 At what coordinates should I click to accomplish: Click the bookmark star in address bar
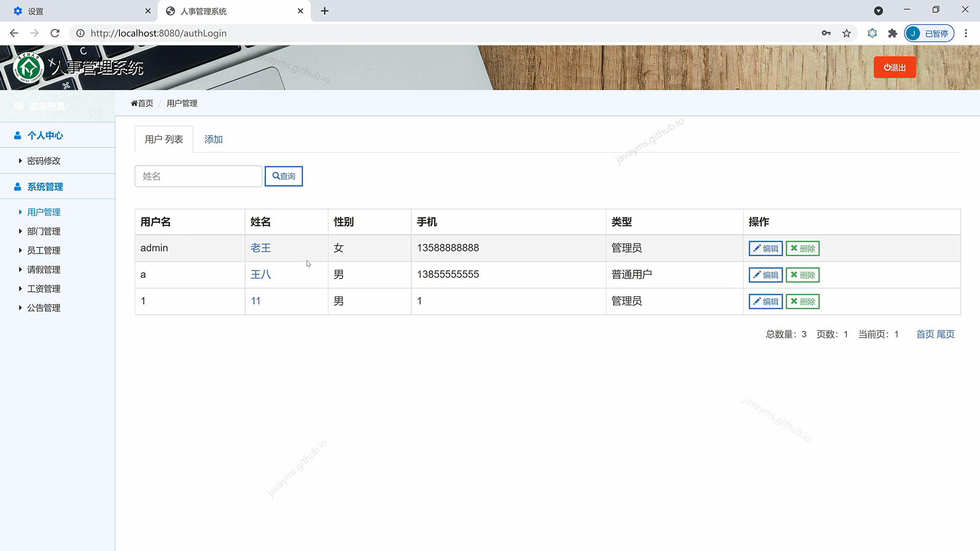(x=846, y=33)
